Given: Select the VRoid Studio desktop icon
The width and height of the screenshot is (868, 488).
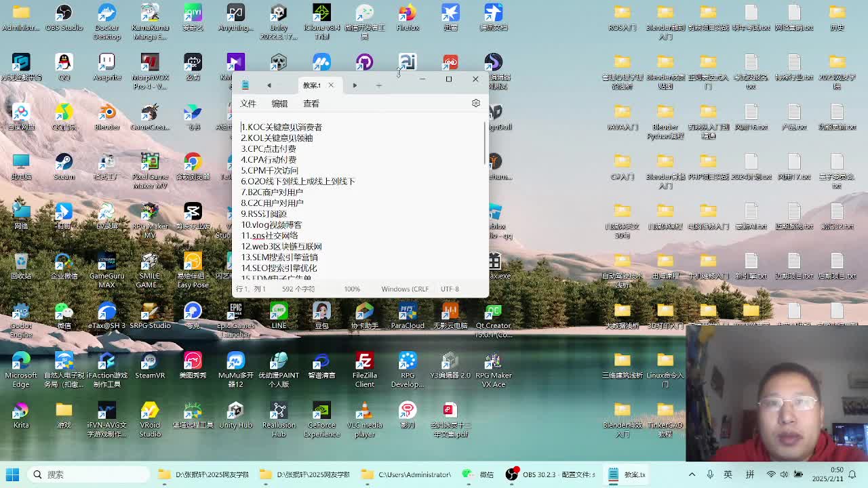Looking at the screenshot, I should click(x=150, y=419).
